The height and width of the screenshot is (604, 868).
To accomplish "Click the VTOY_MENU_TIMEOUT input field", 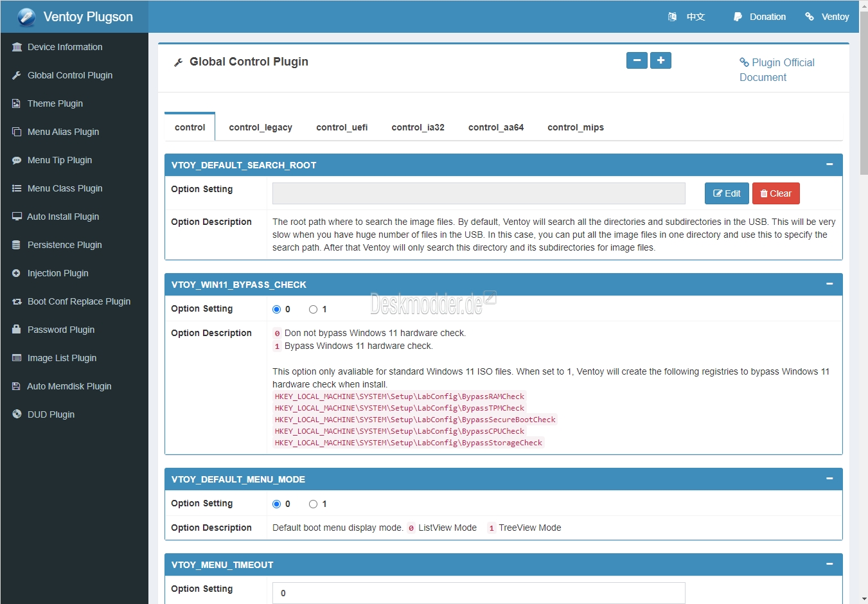I will tap(479, 592).
